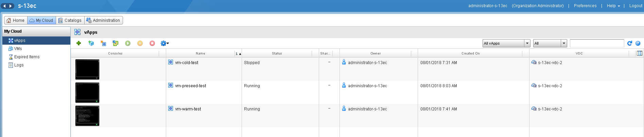Sort by VDC column header
Image resolution: width=644 pixels, height=137 pixels.
579,53
